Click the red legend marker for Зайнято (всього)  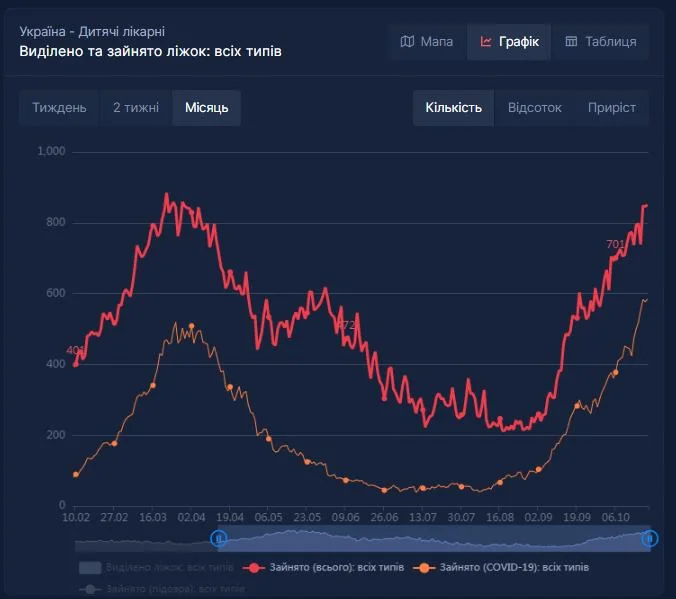pyautogui.click(x=255, y=568)
